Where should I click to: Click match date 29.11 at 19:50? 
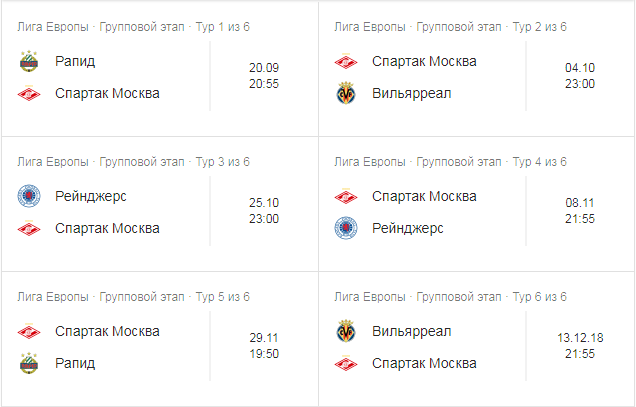pyautogui.click(x=264, y=345)
